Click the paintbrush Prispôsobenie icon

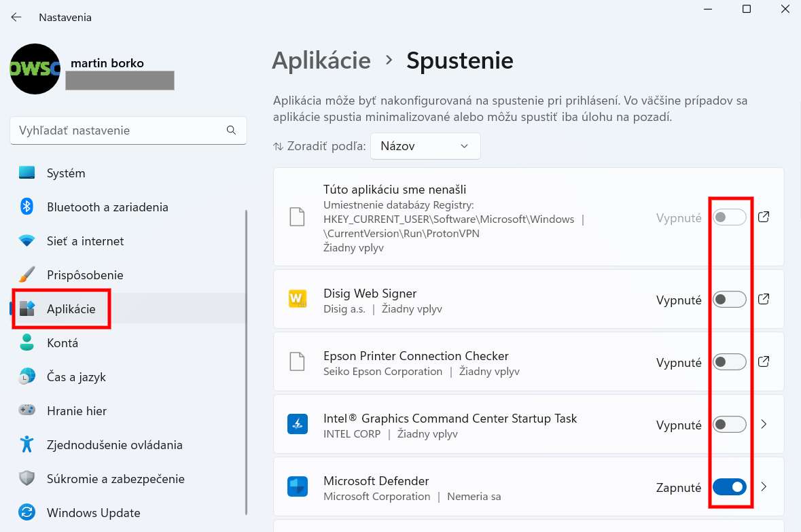click(26, 274)
